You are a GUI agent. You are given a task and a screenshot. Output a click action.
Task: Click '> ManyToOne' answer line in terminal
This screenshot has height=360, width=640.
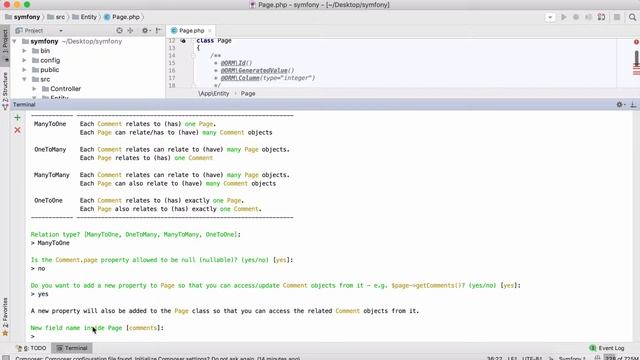pos(50,243)
